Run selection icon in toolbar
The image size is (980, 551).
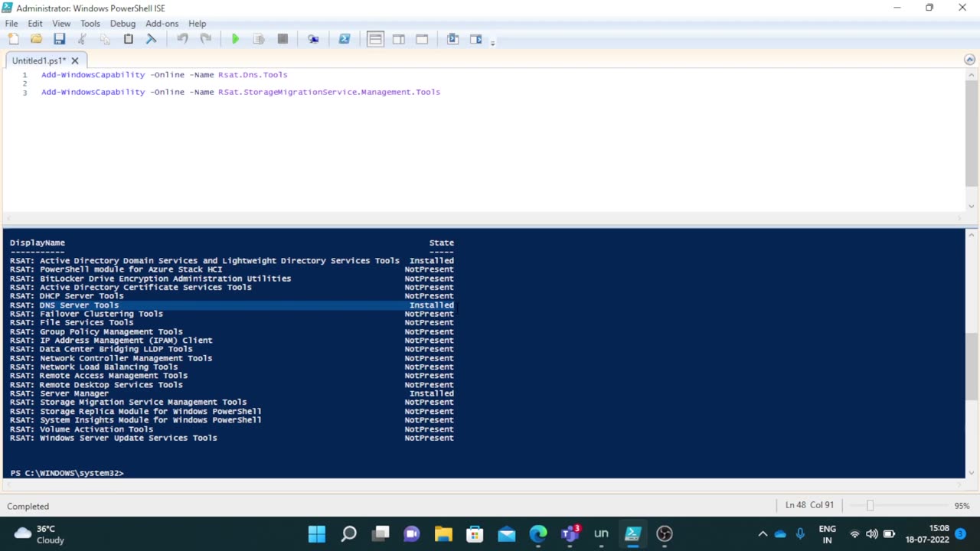pyautogui.click(x=259, y=39)
